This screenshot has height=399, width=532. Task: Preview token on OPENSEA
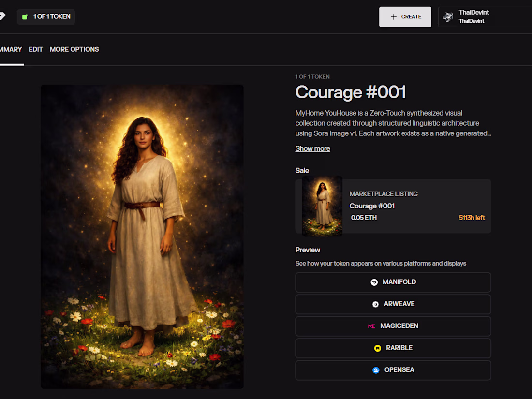(393, 370)
